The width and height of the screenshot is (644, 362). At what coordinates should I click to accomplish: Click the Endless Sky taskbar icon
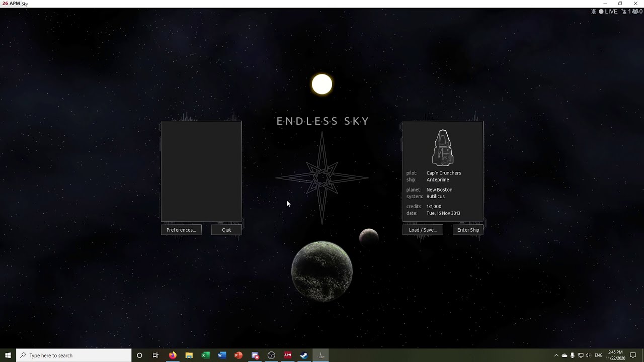pos(320,355)
